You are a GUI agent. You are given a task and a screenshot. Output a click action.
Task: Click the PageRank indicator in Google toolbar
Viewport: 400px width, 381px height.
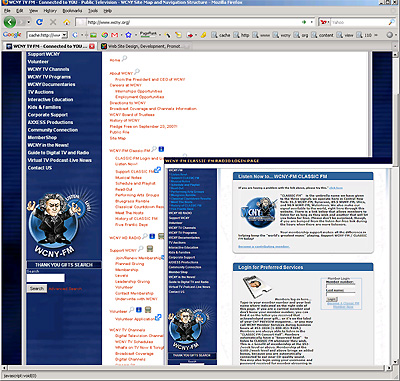[148, 34]
